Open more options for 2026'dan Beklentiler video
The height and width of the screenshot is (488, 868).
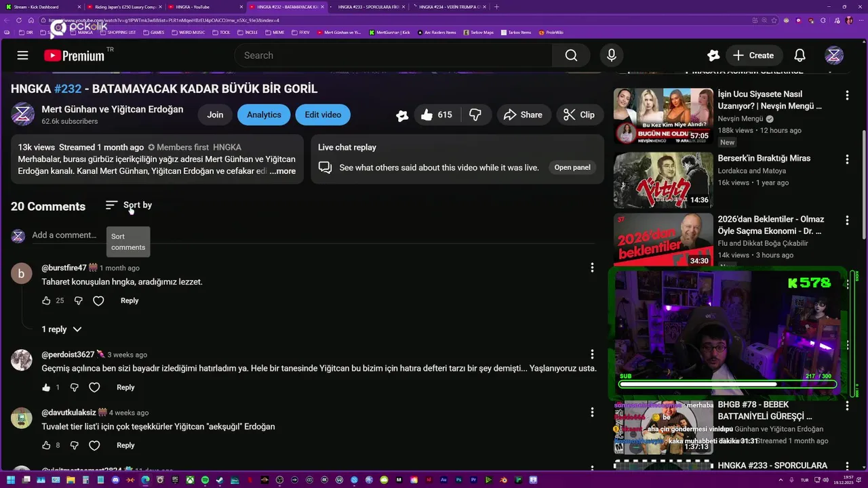coord(847,220)
